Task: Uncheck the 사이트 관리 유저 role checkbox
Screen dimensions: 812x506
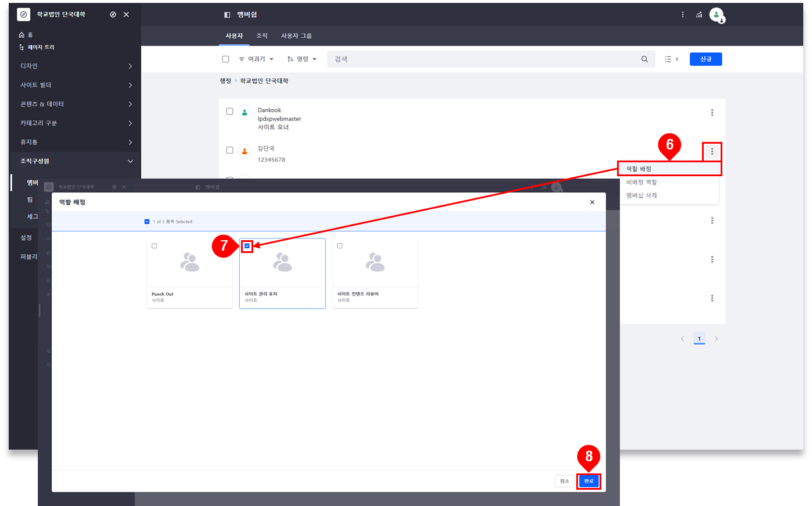Action: coord(247,246)
